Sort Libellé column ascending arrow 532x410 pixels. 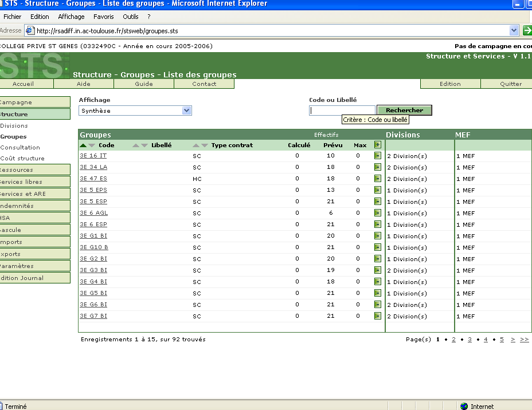136,145
